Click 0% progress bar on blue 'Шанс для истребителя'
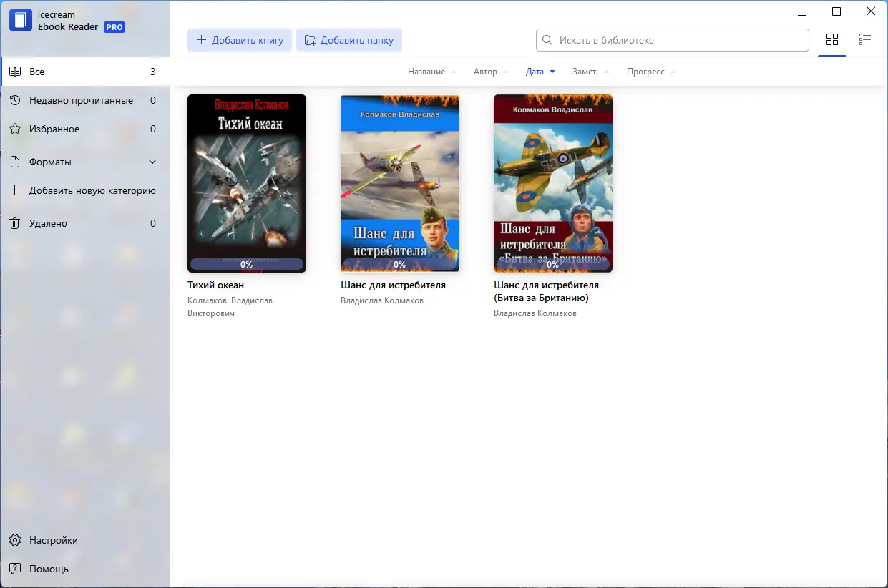The height and width of the screenshot is (588, 888). pos(400,264)
